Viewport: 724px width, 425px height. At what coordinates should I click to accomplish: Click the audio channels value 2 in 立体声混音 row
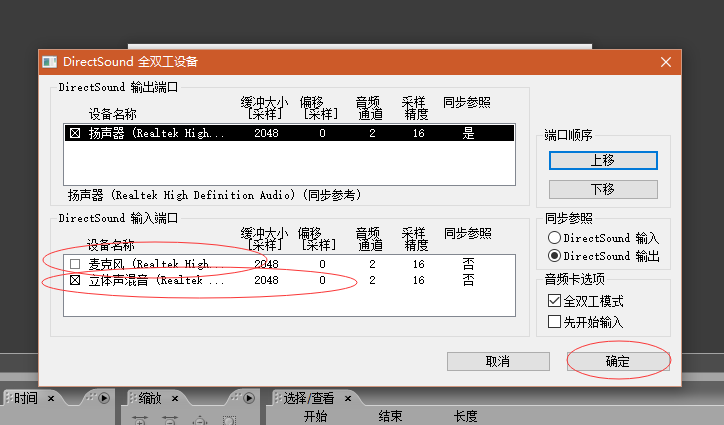point(372,280)
